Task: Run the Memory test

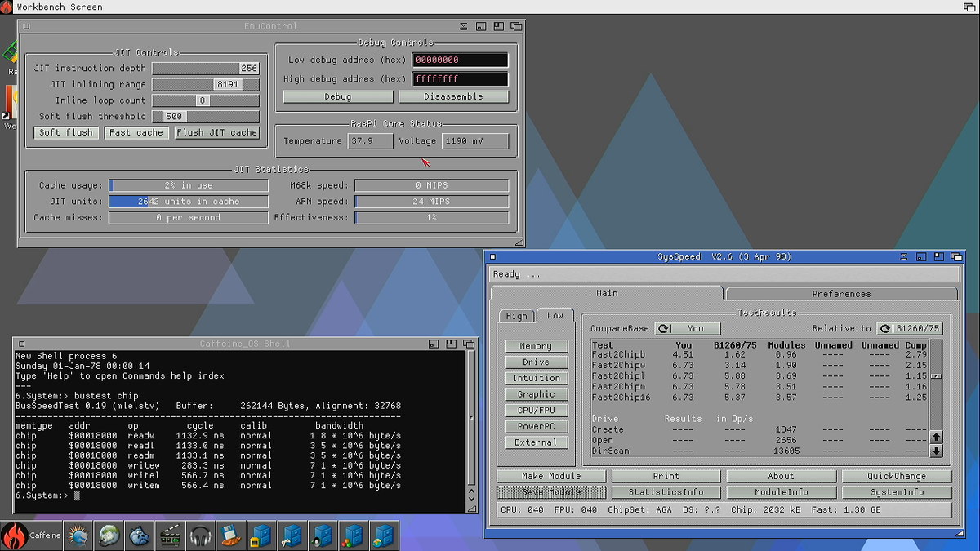Action: pos(536,346)
